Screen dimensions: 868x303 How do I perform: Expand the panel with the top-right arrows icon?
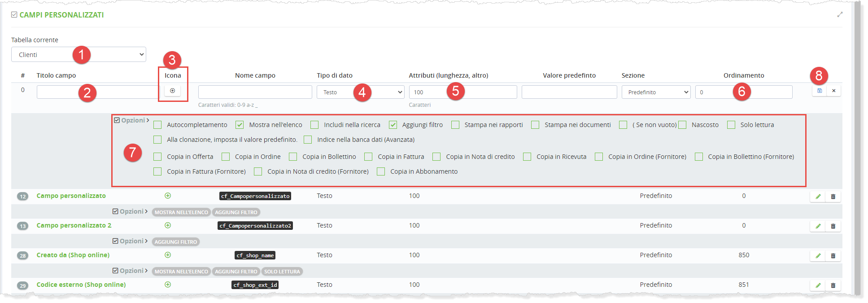pyautogui.click(x=840, y=15)
